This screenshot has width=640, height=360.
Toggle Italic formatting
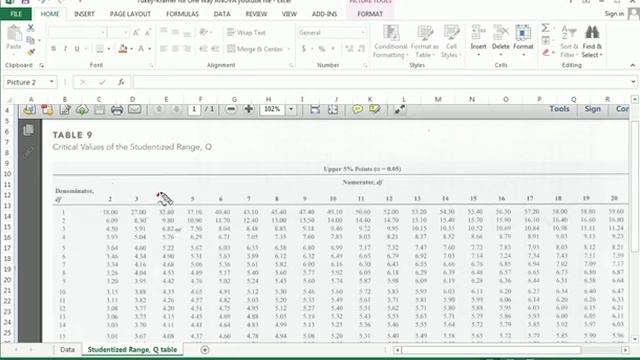[65, 49]
